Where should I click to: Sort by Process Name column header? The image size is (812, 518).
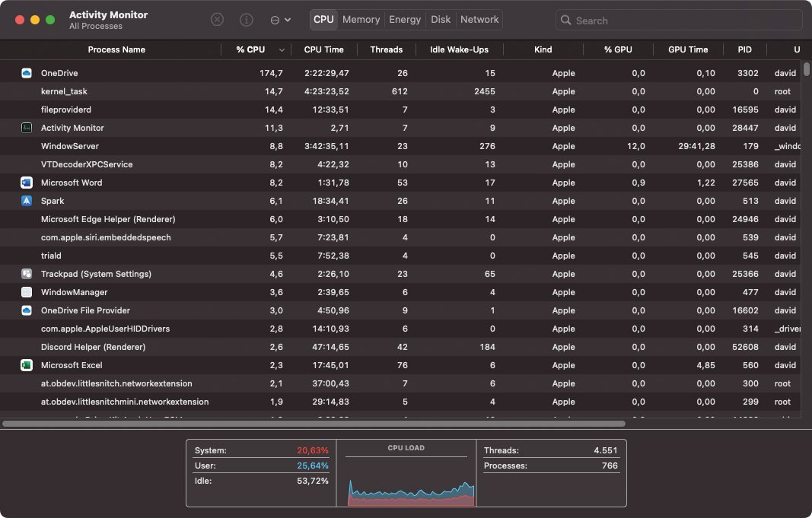[116, 49]
